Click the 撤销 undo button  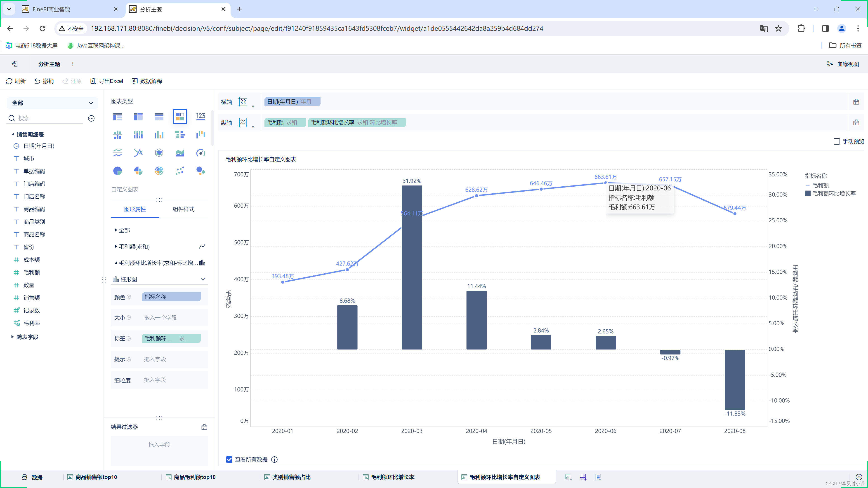[x=44, y=81]
